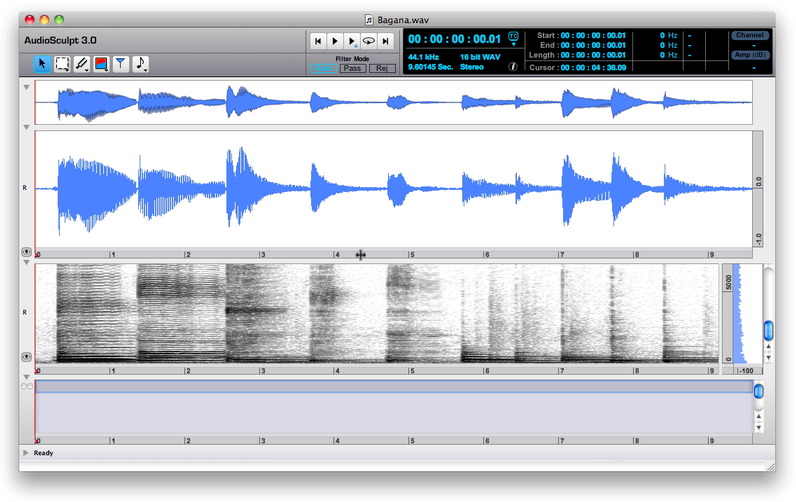Collapse the bottom treatment pane triangle
Image resolution: width=796 pixels, height=502 pixels.
[x=26, y=377]
